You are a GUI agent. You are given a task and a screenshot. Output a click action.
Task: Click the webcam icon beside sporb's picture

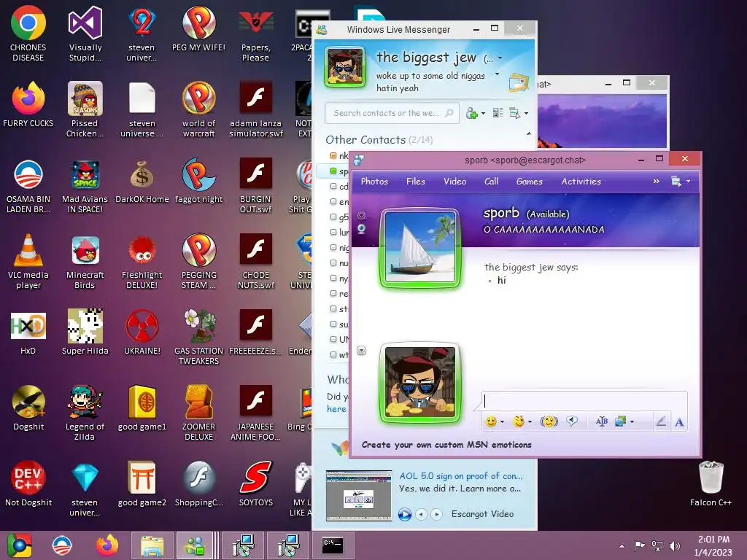[x=362, y=230]
